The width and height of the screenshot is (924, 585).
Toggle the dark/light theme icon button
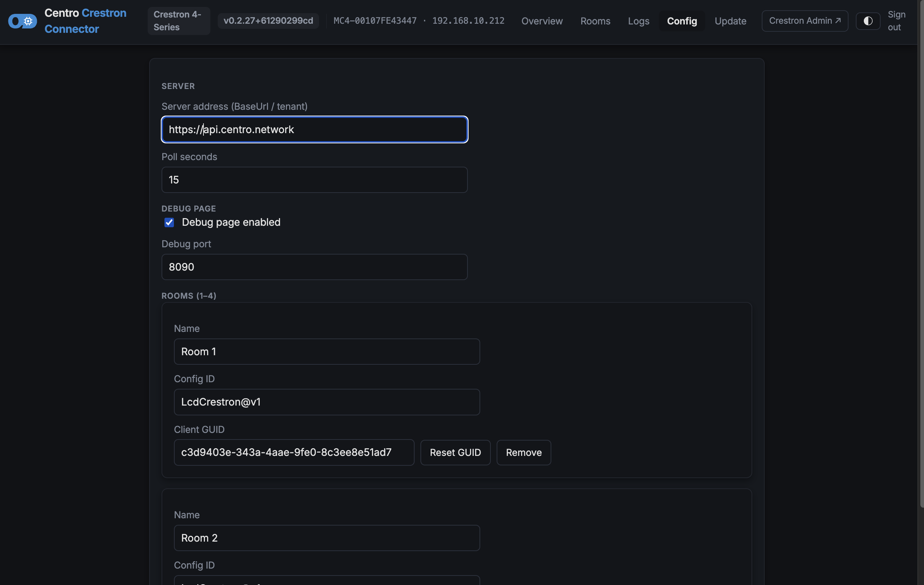867,21
